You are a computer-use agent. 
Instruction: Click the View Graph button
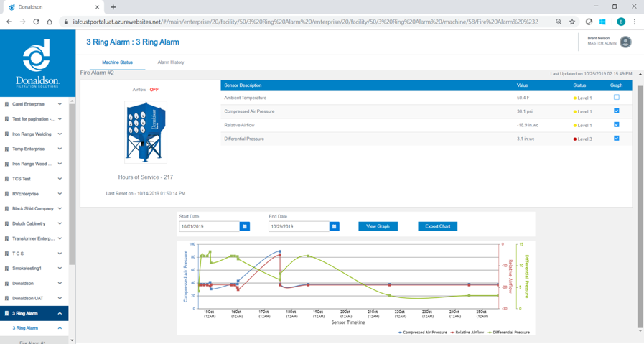pyautogui.click(x=378, y=226)
